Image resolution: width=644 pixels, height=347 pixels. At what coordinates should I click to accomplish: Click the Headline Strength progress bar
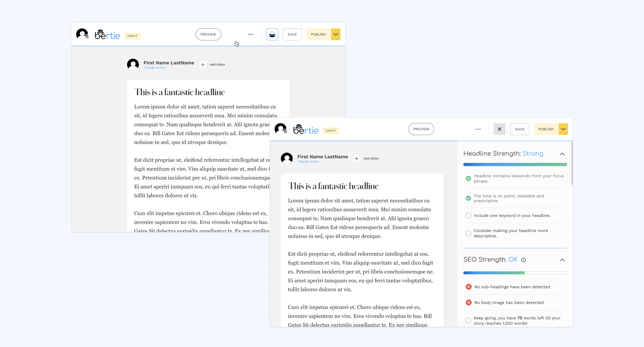515,164
